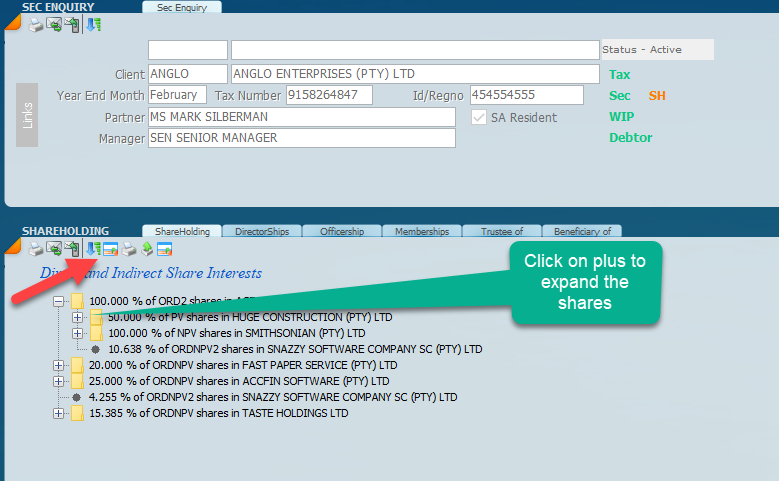Expand the HUGE CONSTRUCTION (PTY) LTD shares node

(x=78, y=317)
